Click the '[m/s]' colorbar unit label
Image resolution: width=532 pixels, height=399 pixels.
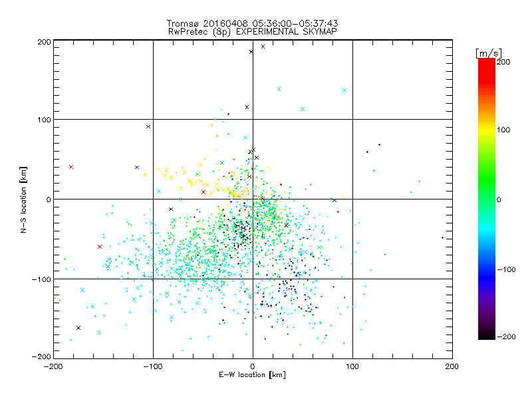489,53
